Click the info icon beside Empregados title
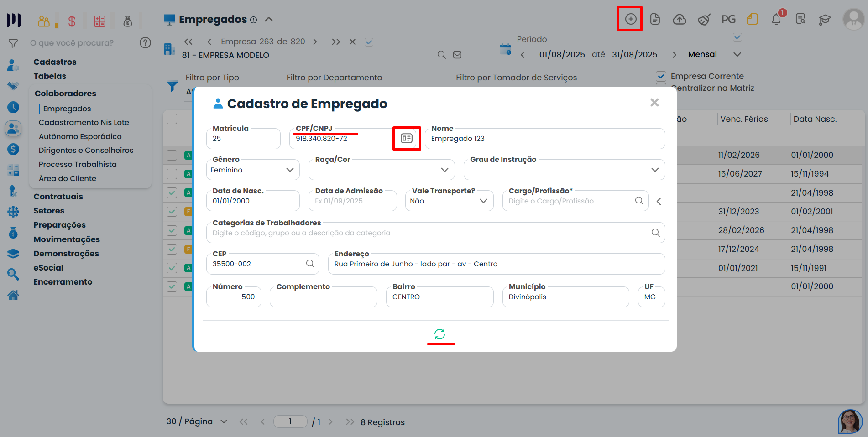Screen dimensions: 868x437 tap(254, 20)
